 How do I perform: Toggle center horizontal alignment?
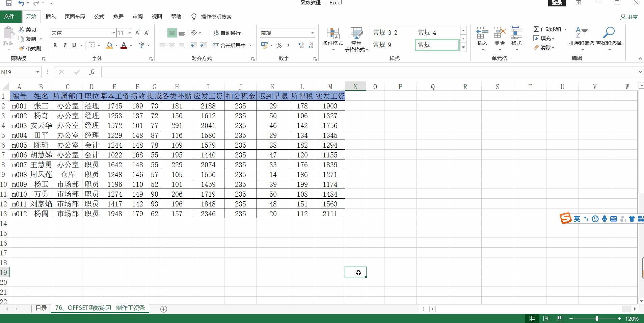(172, 45)
